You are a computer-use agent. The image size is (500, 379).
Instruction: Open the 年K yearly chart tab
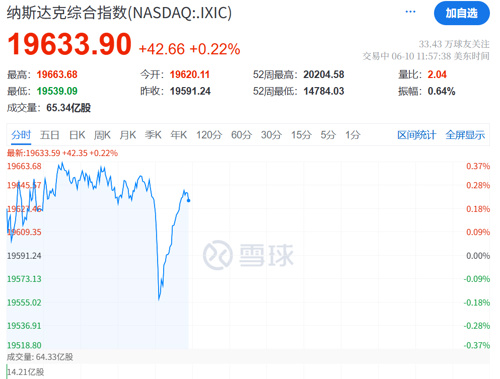click(179, 135)
